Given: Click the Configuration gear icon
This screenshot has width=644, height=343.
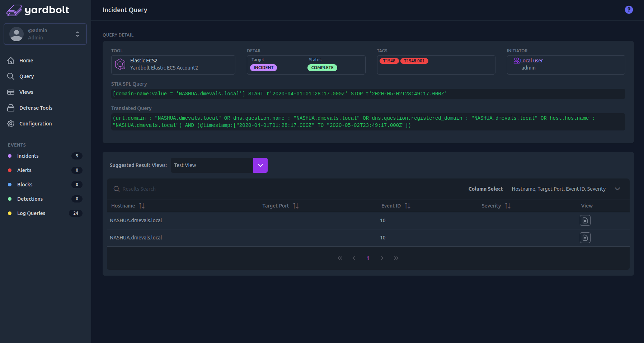Looking at the screenshot, I should tap(11, 124).
